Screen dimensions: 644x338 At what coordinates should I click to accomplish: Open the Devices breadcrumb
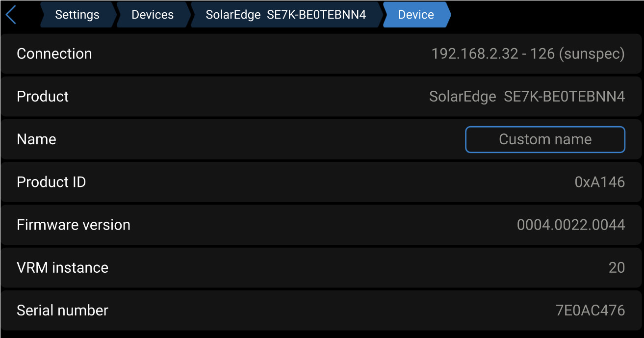pos(152,15)
